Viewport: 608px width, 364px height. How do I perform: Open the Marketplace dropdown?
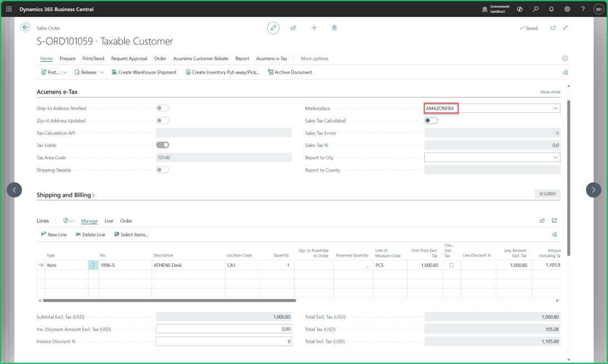(555, 108)
